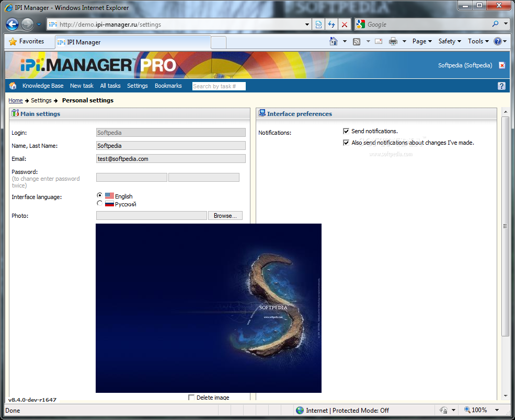Expand the Print options dropdown arrow

point(404,41)
